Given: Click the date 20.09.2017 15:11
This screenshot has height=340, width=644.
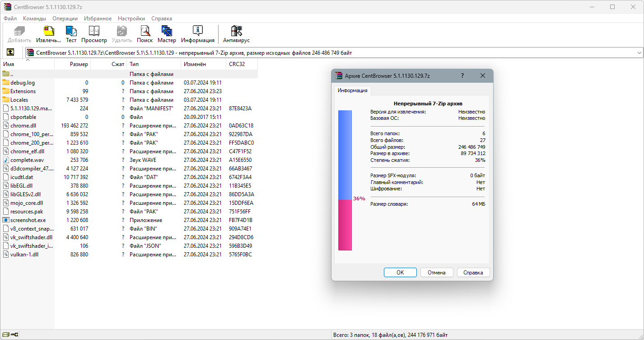Looking at the screenshot, I should (x=202, y=117).
